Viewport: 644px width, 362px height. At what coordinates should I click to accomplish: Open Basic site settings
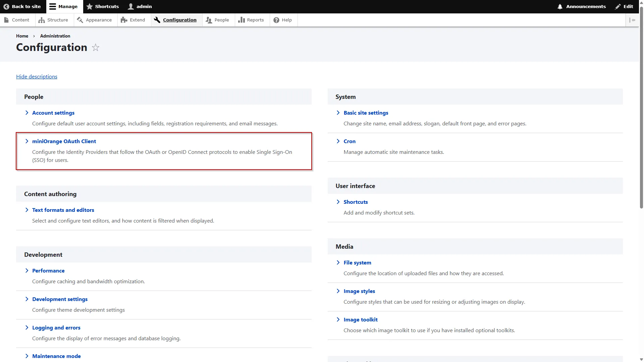coord(366,113)
